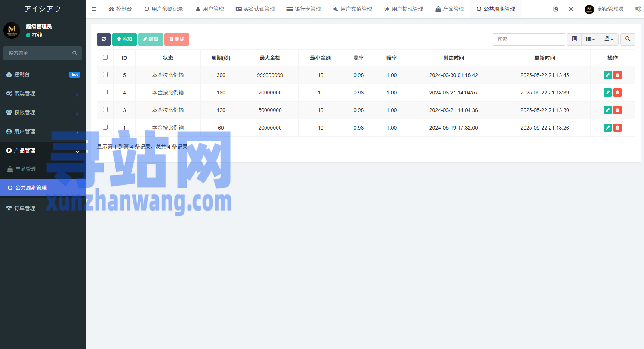Switch to the 用户提现管理 tab
Viewport: 644px width, 349px height.
(x=404, y=9)
